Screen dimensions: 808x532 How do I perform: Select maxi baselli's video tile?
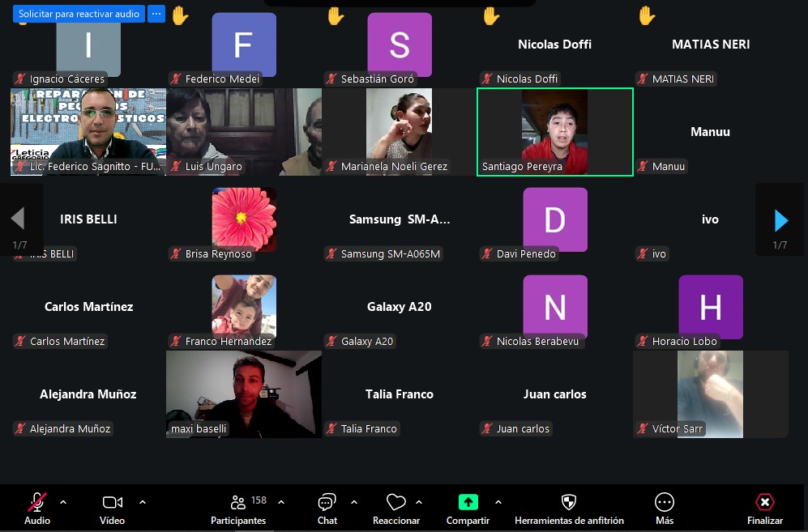(x=243, y=394)
